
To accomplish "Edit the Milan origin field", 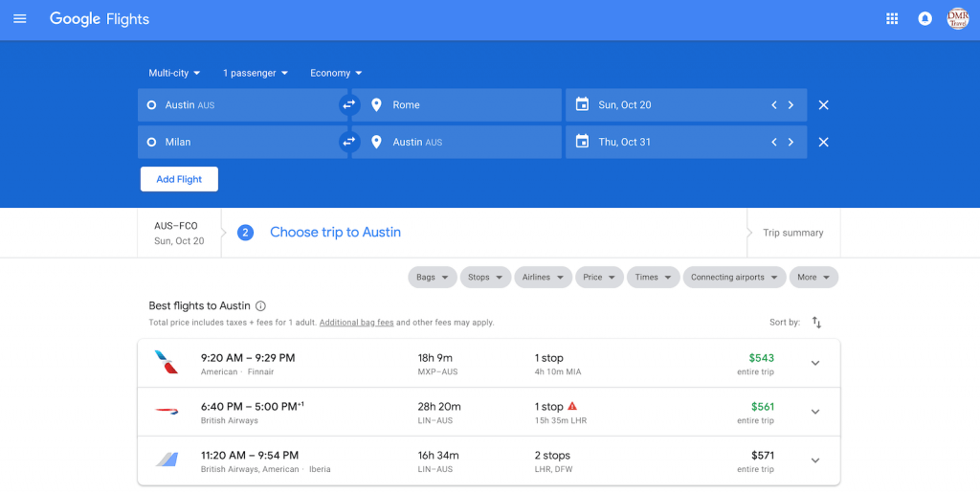I will (242, 142).
